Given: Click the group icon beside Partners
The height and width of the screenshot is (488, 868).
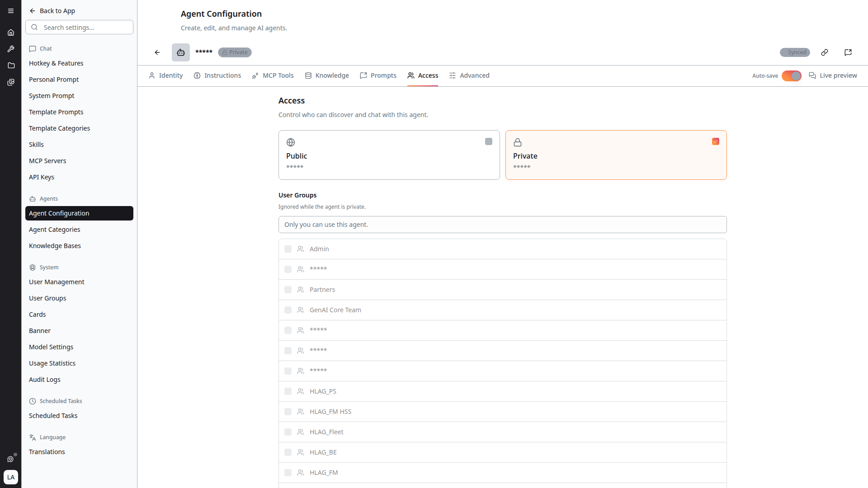Looking at the screenshot, I should coord(301,290).
